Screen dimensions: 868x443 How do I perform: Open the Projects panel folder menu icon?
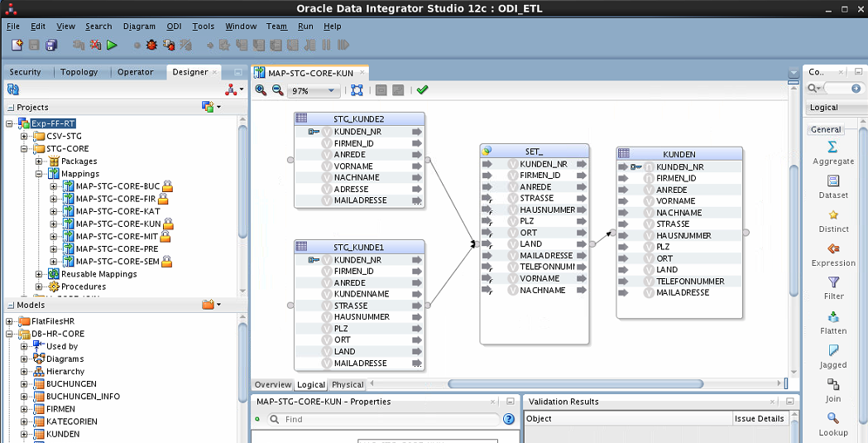tap(212, 107)
